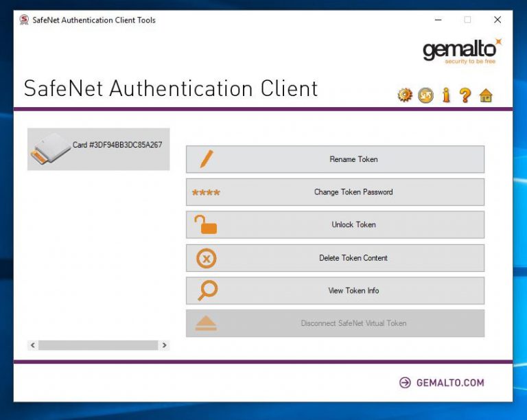Screen dimensions: 527x420
Task: Click the Rename Token button
Action: coord(335,159)
